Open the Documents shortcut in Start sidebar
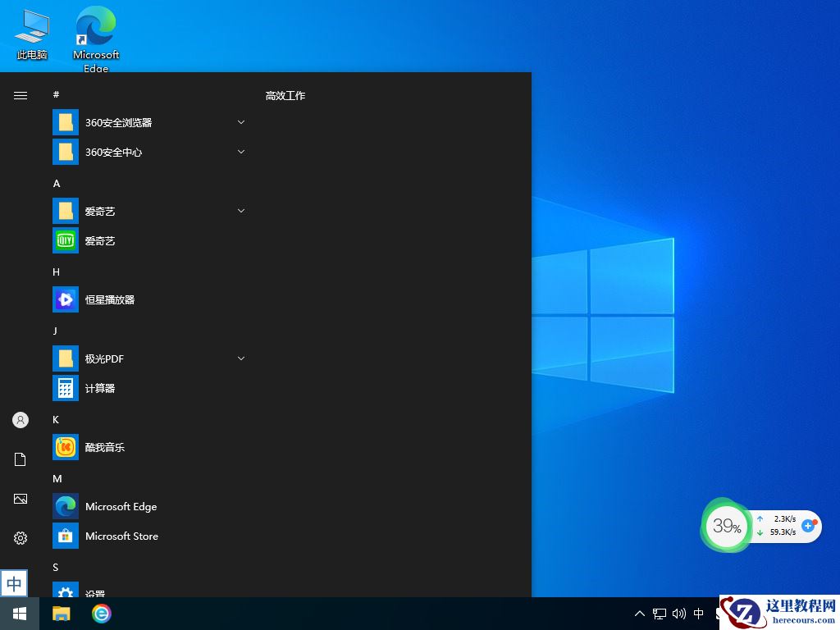840x630 pixels. [x=20, y=459]
